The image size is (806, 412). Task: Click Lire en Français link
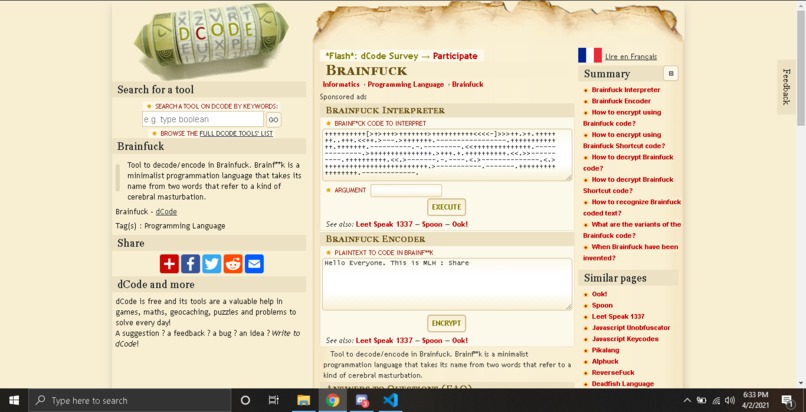click(631, 57)
